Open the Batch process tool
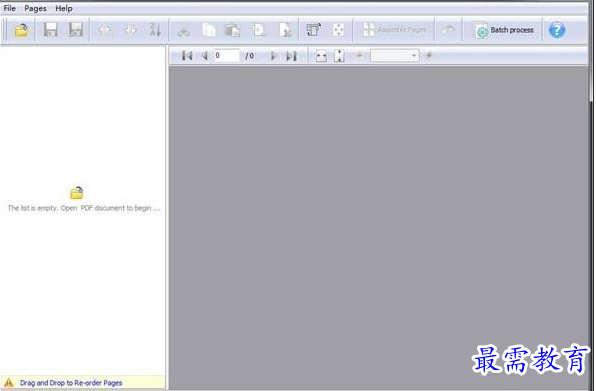 504,30
